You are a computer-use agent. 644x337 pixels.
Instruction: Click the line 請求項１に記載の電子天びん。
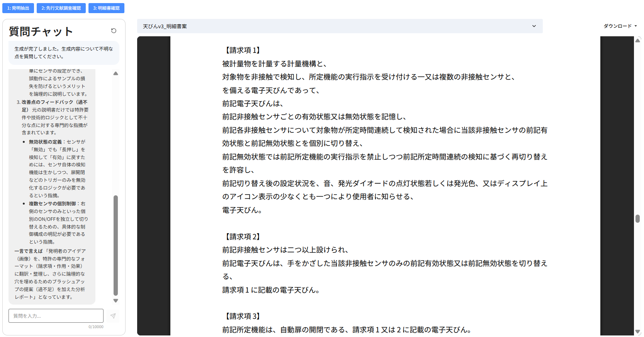[271, 290]
